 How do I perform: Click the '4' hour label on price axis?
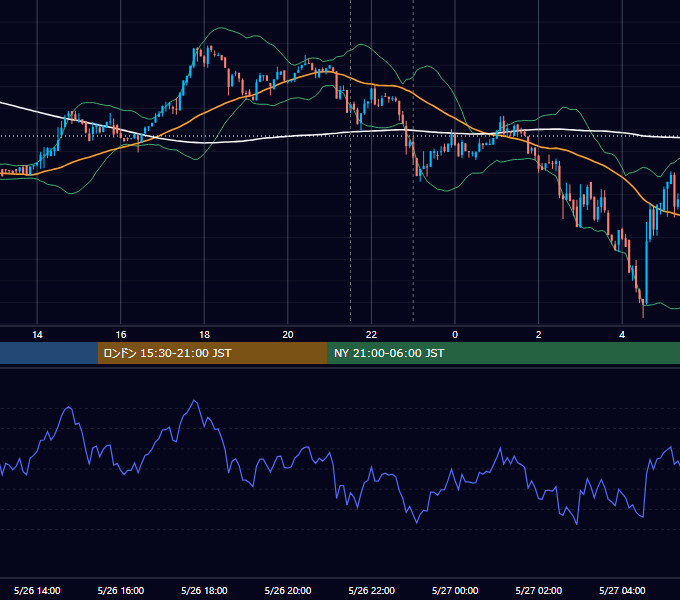click(x=622, y=335)
